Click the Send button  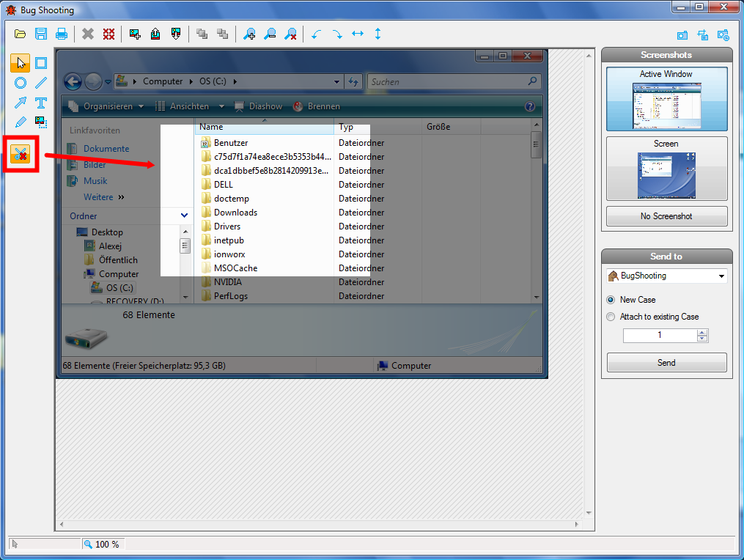point(666,363)
